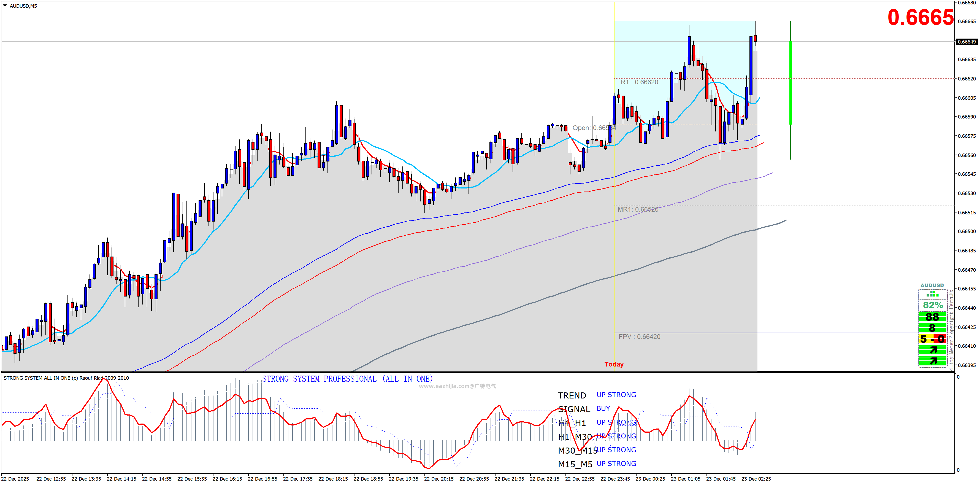Click the 23 Dec 02:25 time label

click(756, 479)
